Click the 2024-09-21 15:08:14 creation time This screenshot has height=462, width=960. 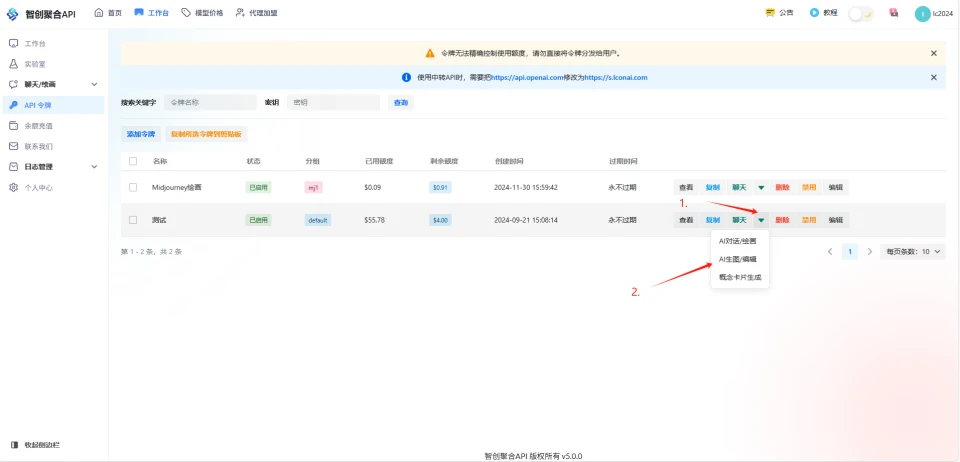(x=526, y=220)
